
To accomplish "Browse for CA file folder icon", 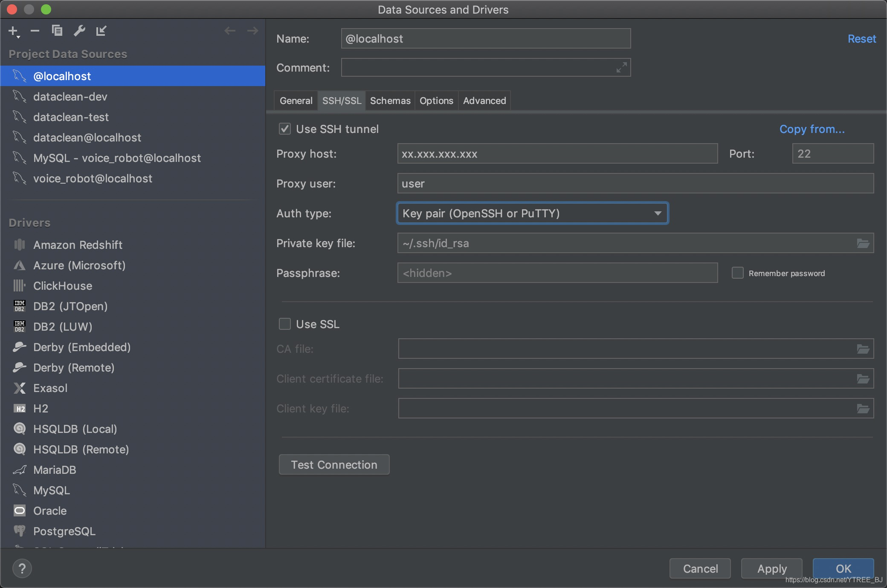I will [x=863, y=349].
